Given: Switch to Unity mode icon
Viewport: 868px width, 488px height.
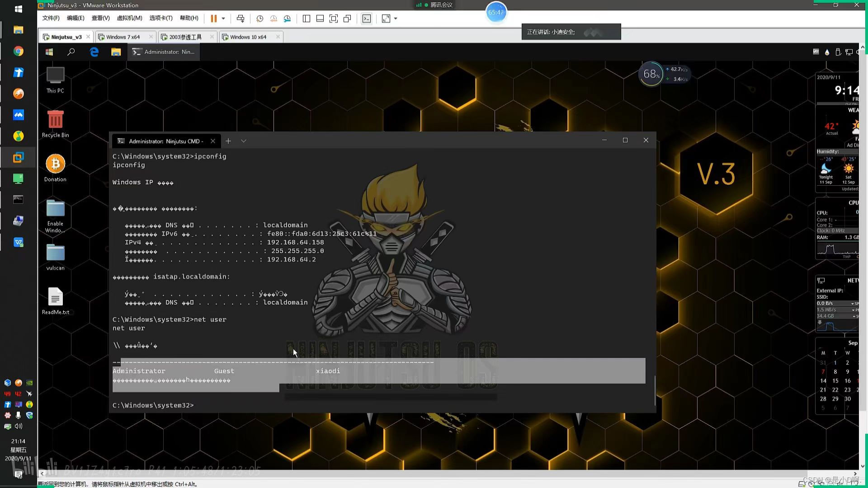Looking at the screenshot, I should (347, 19).
